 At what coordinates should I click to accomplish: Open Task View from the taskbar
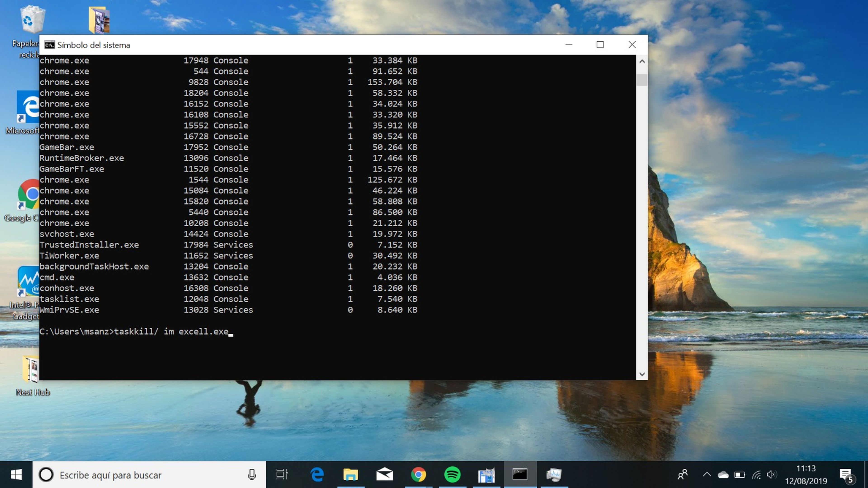click(282, 474)
